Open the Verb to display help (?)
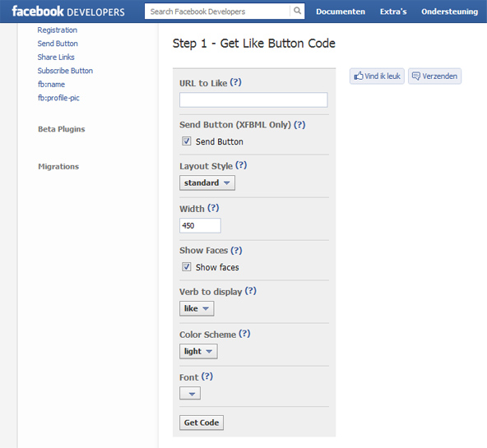This screenshot has height=448, width=487. click(x=250, y=291)
